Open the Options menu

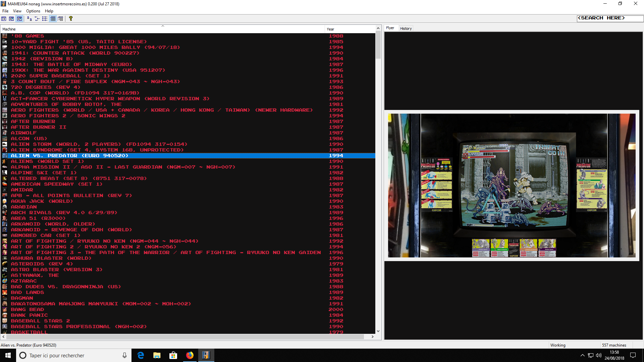click(33, 11)
